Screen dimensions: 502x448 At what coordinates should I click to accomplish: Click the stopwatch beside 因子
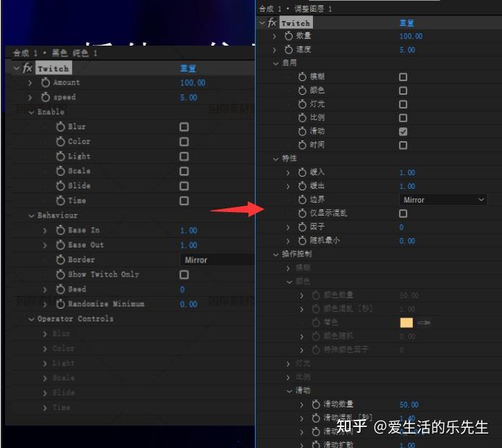302,227
